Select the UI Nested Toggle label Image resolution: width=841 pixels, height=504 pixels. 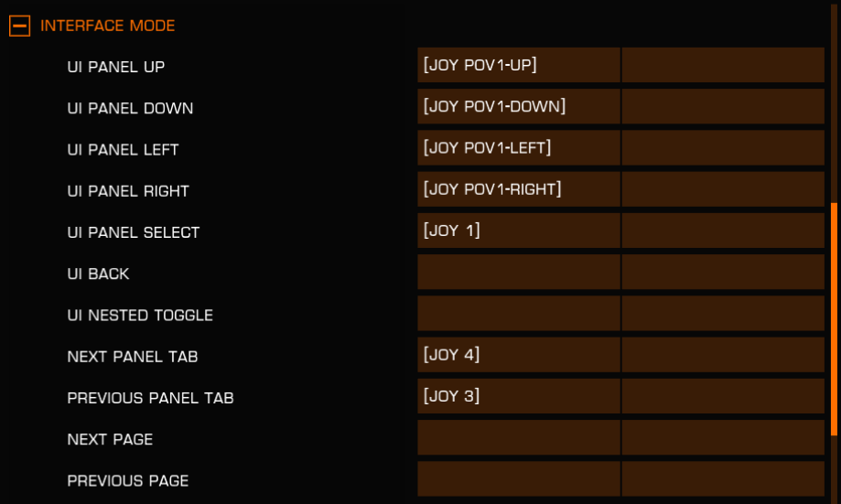pos(140,316)
